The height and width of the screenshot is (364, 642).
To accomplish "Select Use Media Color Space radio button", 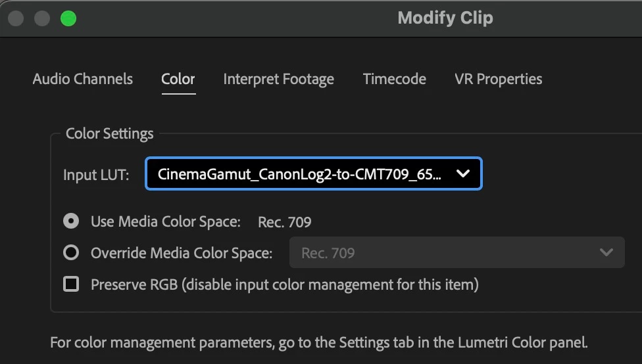I will [71, 221].
